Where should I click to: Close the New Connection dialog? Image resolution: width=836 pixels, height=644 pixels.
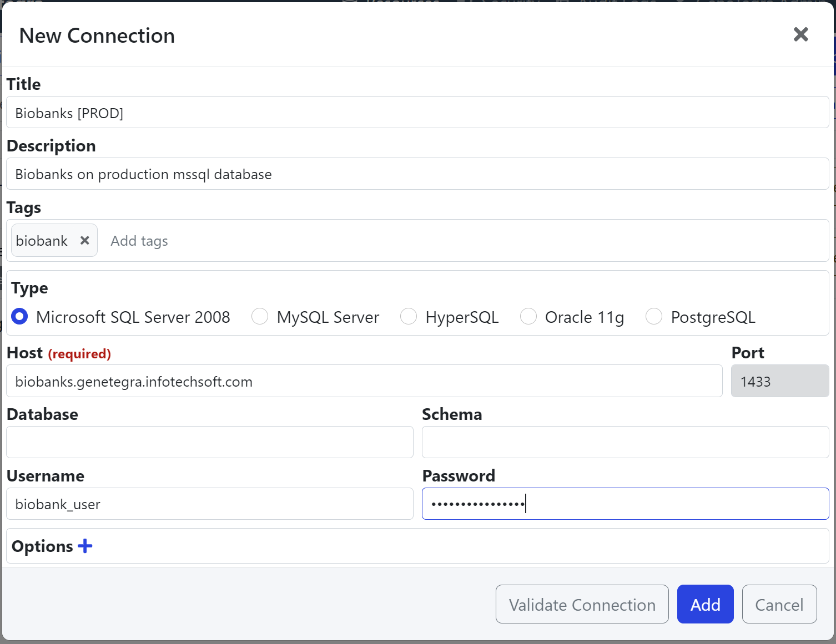(x=800, y=34)
